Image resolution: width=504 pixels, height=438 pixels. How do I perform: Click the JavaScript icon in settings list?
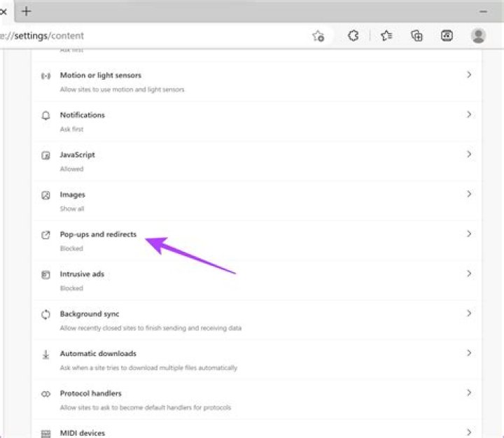click(46, 155)
